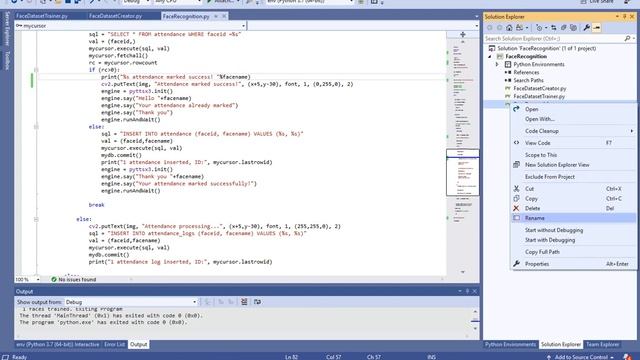Choose Rename from context menu
This screenshot has width=640, height=360.
pos(573,218)
